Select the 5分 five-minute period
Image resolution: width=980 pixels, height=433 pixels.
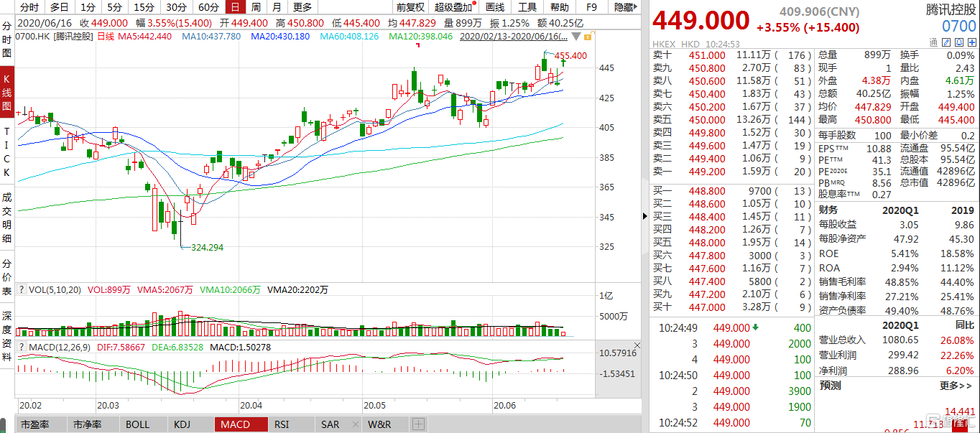point(114,7)
